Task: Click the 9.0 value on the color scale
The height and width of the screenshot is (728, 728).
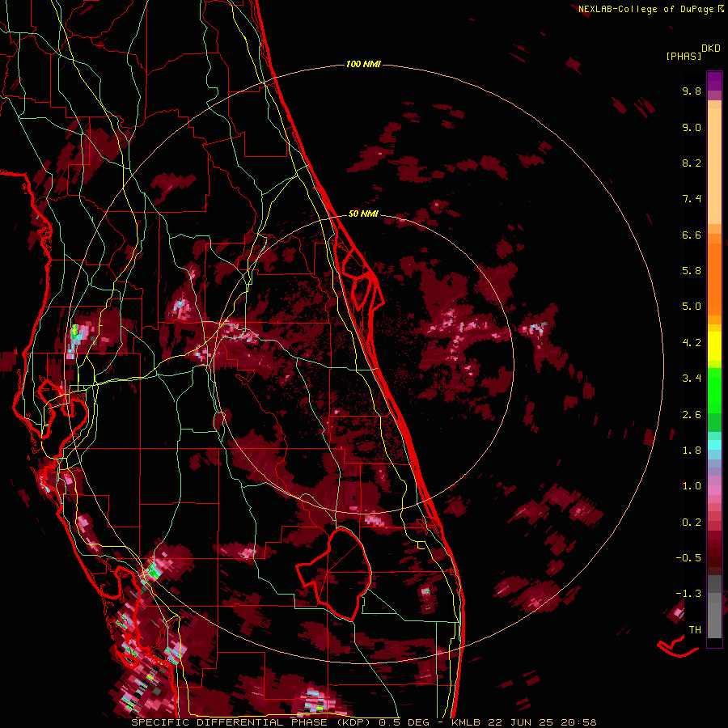Action: (692, 127)
